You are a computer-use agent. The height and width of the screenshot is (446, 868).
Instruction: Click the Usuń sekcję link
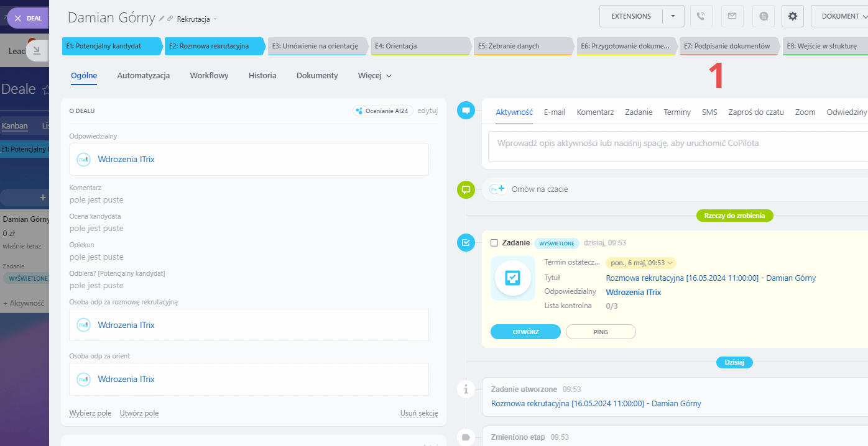click(418, 413)
